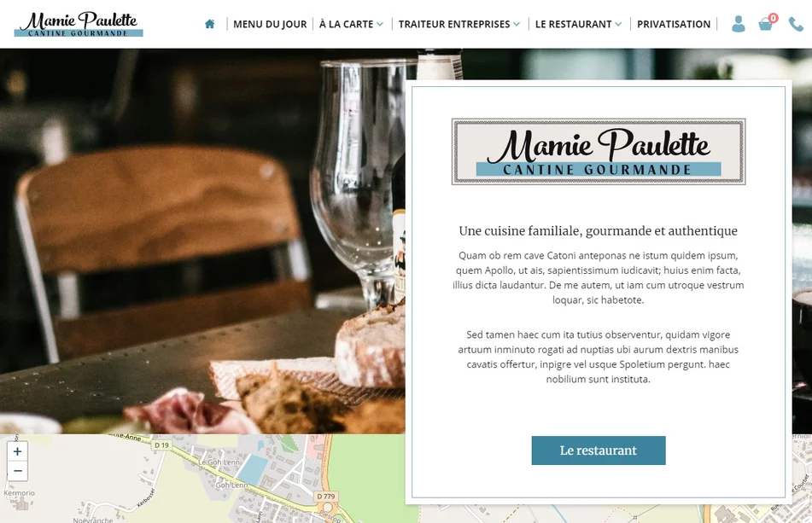This screenshot has height=523, width=812.
Task: Click the Goh Lenn label on map
Action: coord(231,485)
